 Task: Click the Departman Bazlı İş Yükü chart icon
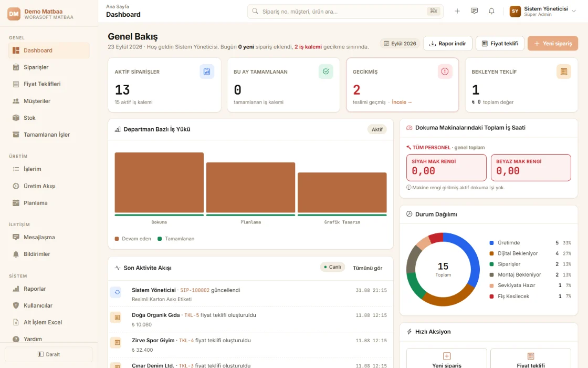118,129
